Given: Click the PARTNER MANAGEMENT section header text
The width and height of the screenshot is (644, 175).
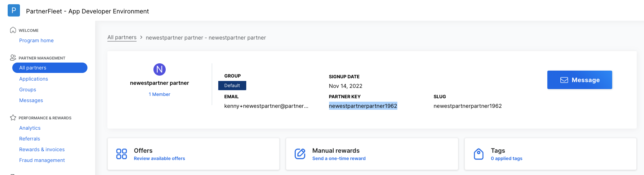Looking at the screenshot, I should coord(42,58).
